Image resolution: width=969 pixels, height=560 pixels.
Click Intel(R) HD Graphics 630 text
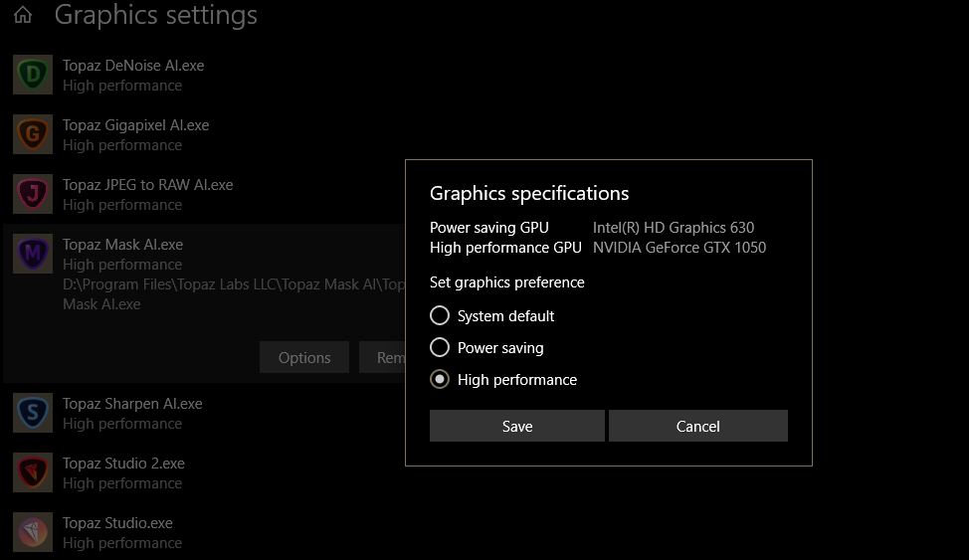click(674, 228)
